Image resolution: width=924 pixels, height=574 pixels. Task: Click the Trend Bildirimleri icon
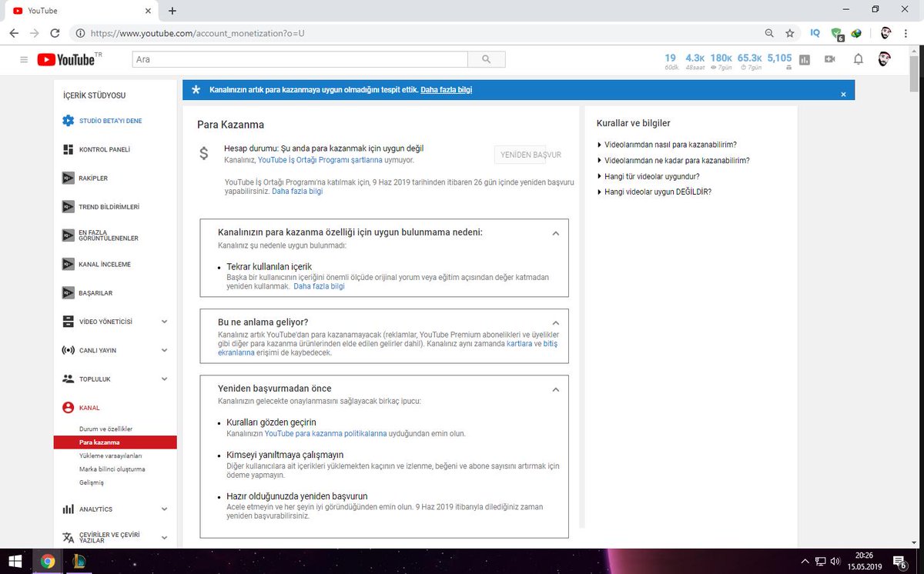tap(68, 207)
